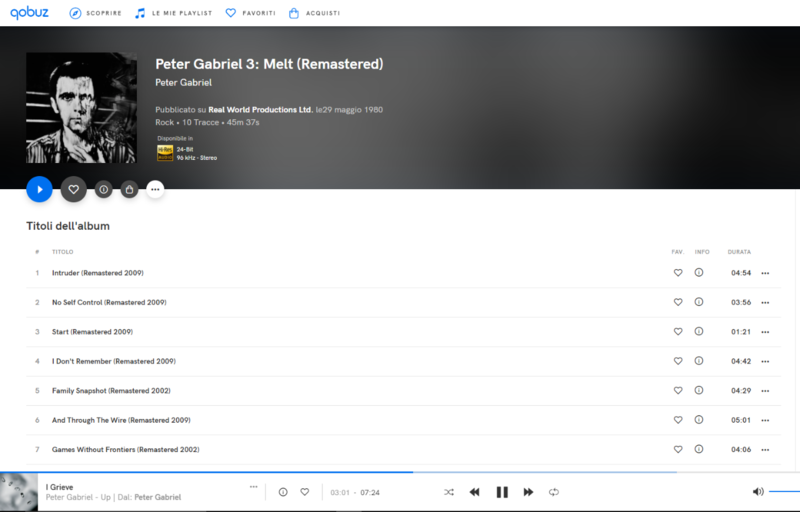This screenshot has height=512, width=800.
Task: Click now-playing I Grieve cover thumbnail
Action: [x=19, y=492]
